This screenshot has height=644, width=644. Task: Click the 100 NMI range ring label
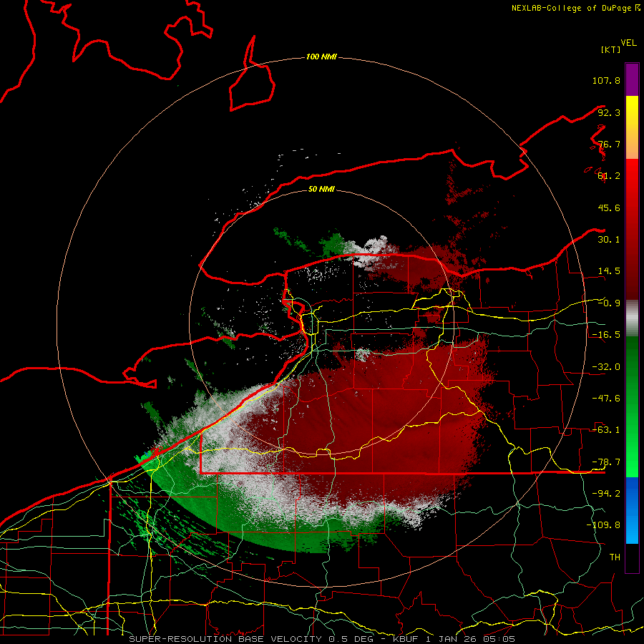[321, 57]
